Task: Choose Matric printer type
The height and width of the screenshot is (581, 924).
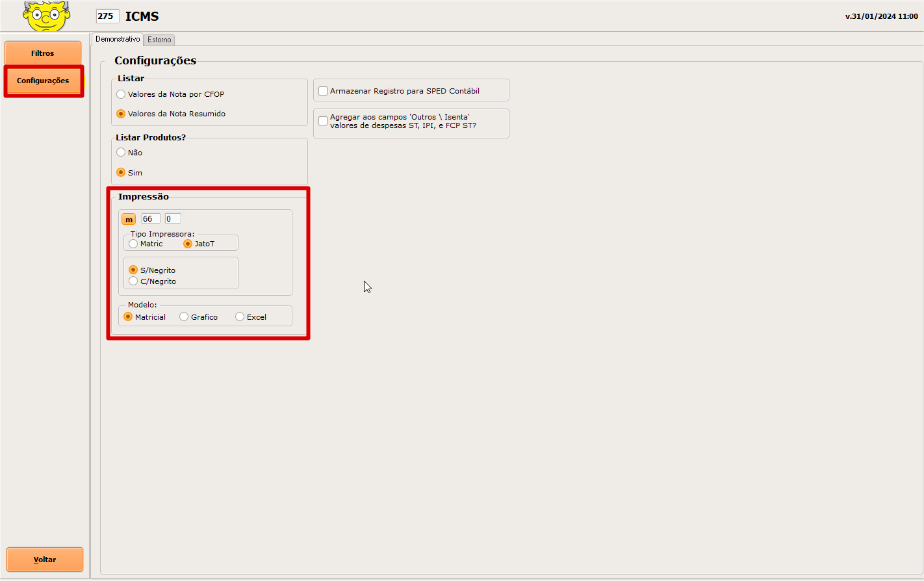Action: [x=133, y=244]
